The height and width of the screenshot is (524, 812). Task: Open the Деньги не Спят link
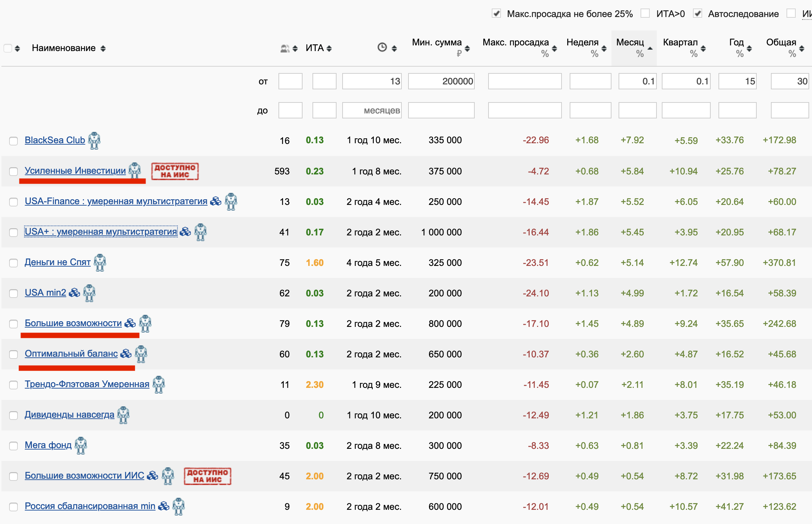[x=58, y=262]
